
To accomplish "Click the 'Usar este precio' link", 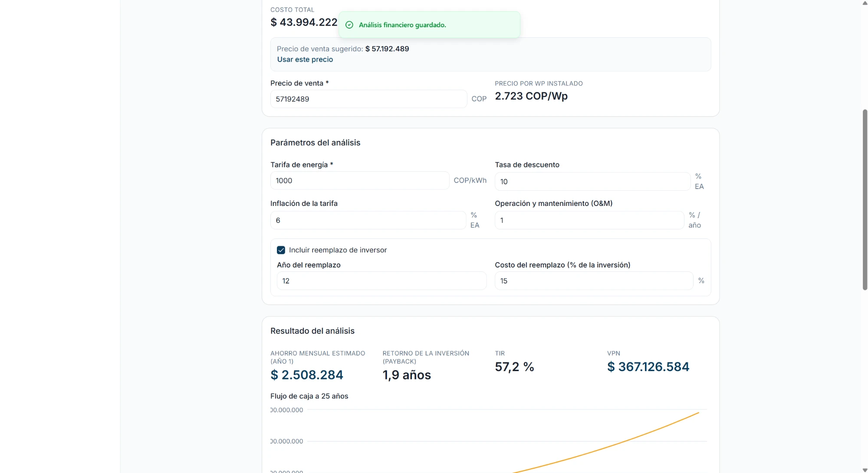I will pos(305,59).
